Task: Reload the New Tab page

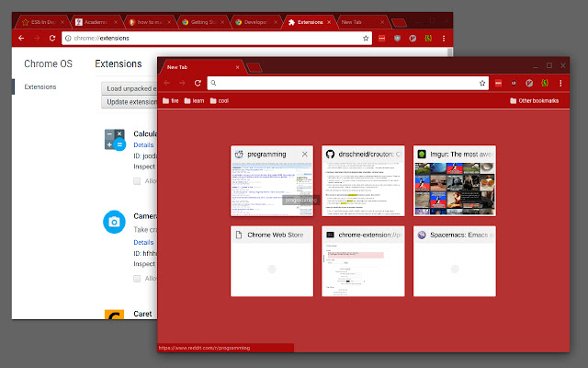Action: pos(198,83)
